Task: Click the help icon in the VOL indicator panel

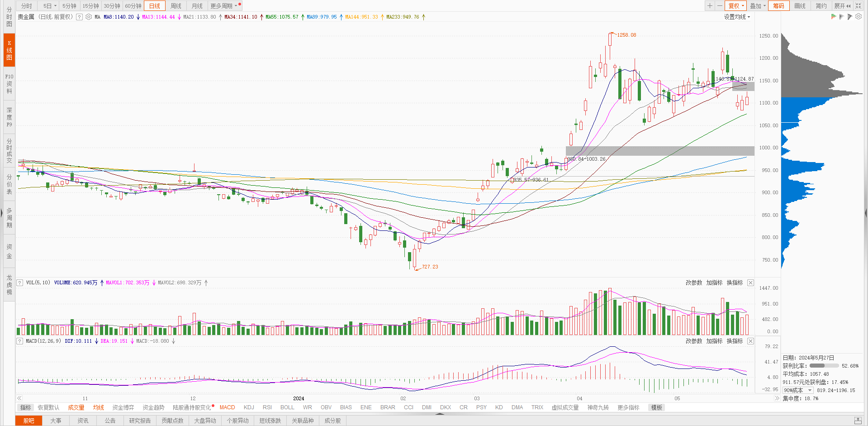Action: (19, 282)
